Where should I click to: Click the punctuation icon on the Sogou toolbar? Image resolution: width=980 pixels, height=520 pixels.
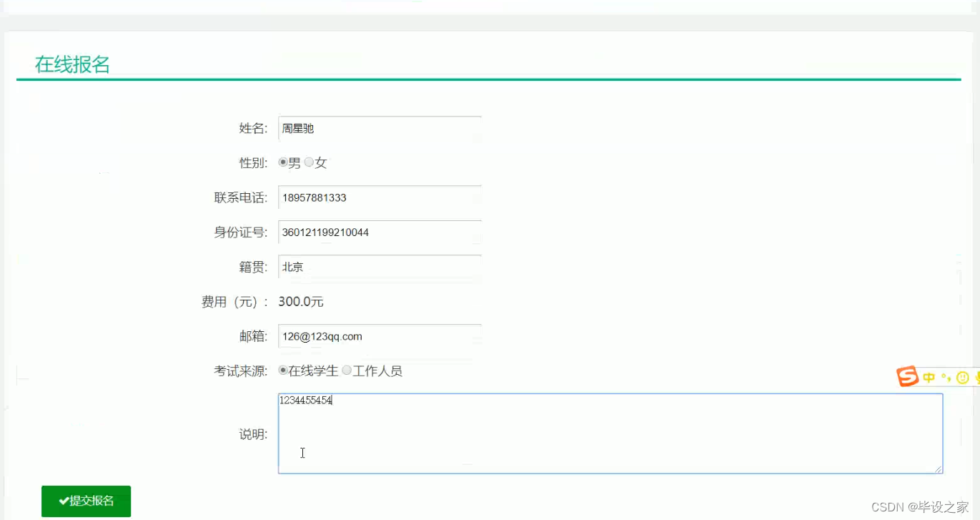(946, 377)
